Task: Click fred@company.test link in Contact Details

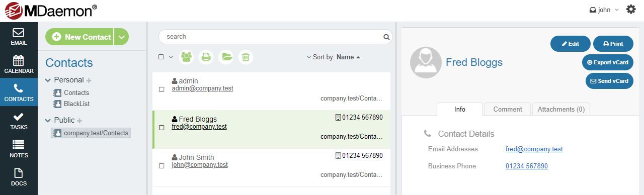Action: 534,149
